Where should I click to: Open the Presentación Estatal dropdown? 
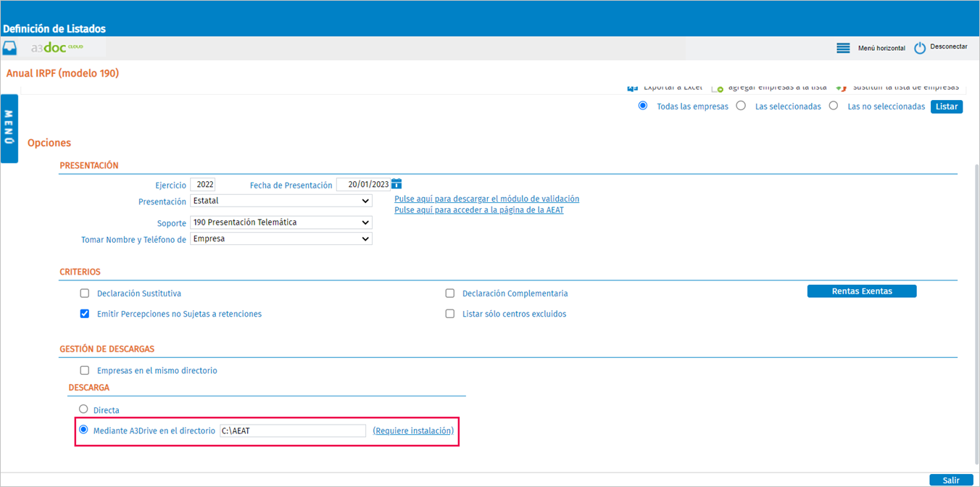click(x=281, y=201)
